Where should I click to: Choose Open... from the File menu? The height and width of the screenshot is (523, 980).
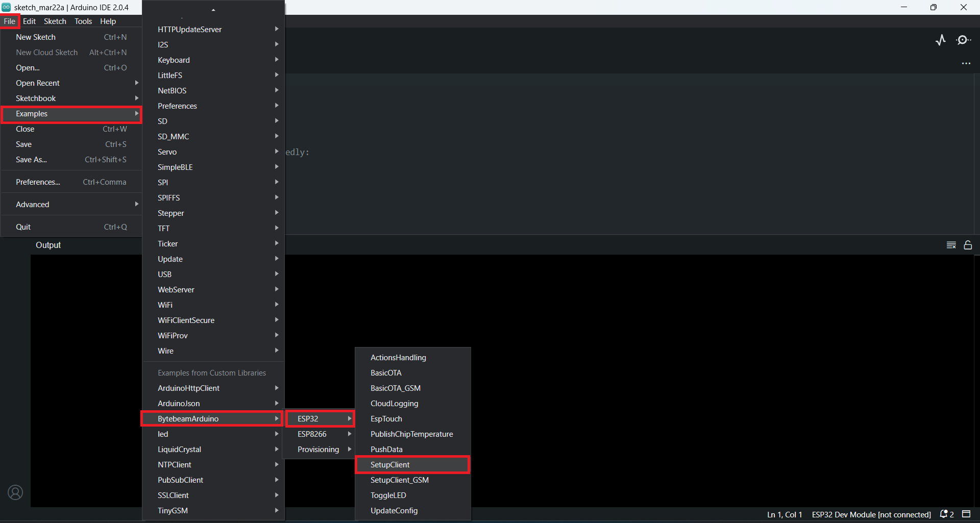pyautogui.click(x=71, y=68)
